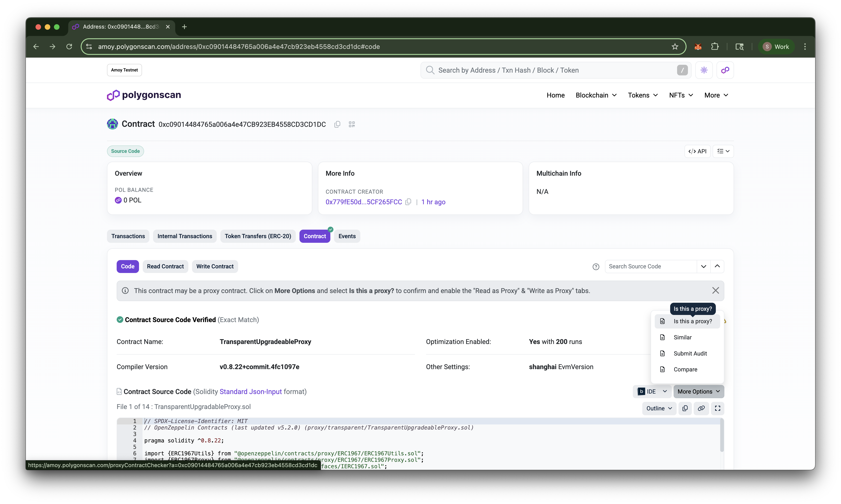841x504 pixels.
Task: Open the contract creator address link
Action: pos(364,202)
